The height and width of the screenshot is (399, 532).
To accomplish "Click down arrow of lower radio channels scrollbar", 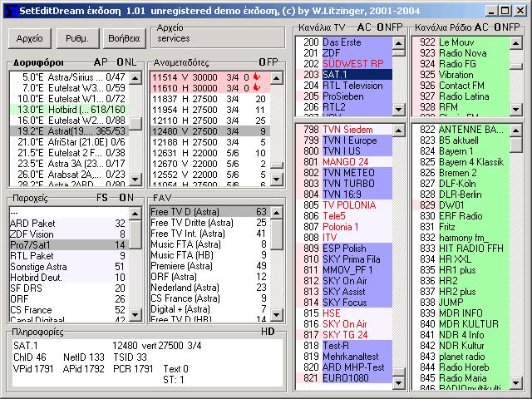I will (516, 383).
